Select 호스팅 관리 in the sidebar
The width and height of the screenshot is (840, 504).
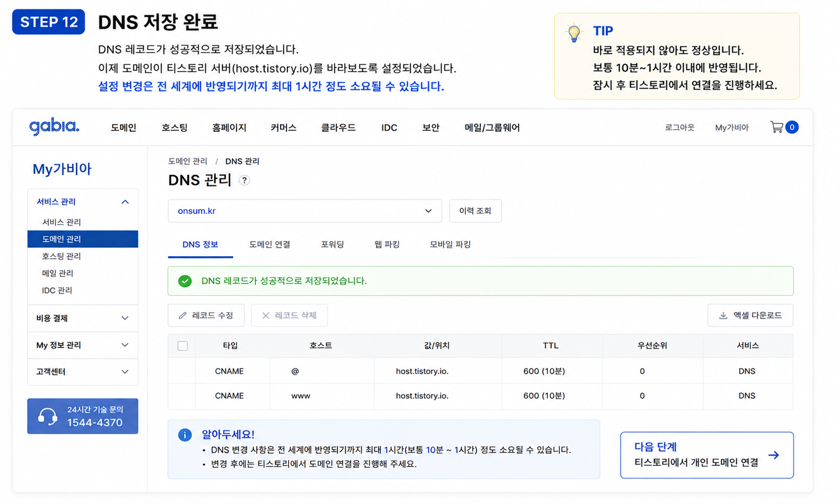point(62,256)
